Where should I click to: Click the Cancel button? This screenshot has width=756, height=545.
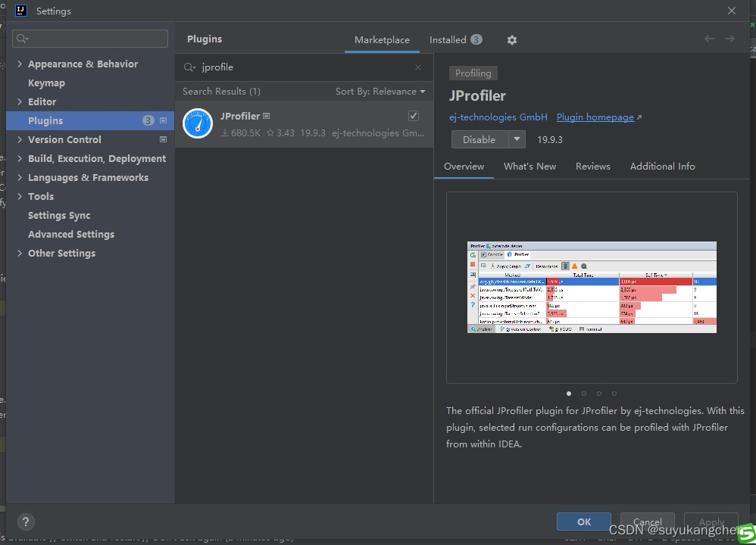click(647, 522)
